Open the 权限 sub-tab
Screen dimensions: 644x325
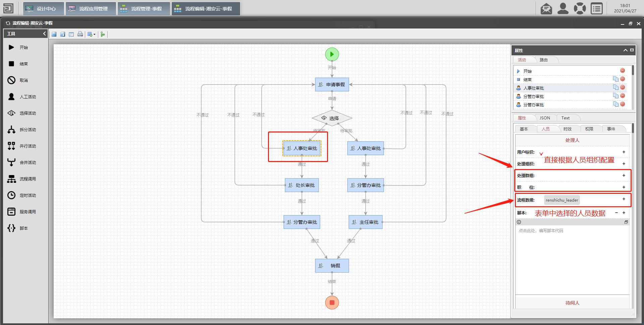tap(589, 129)
